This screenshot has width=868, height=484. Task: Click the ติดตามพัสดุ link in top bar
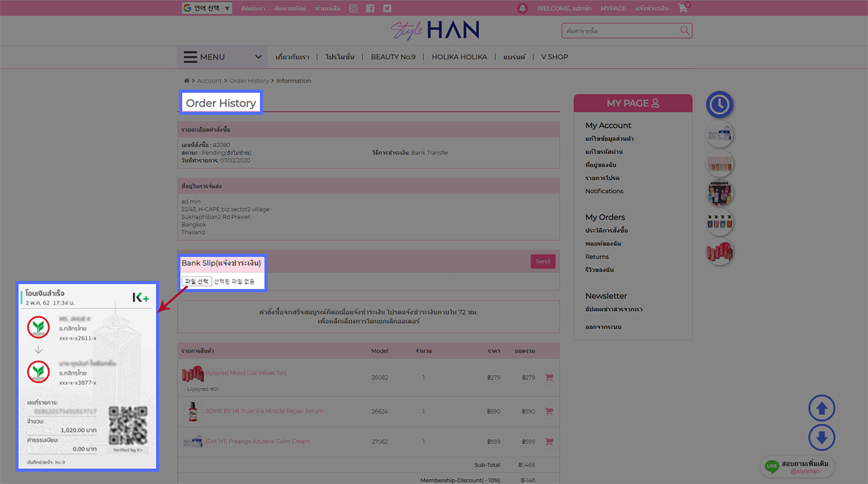(290, 8)
